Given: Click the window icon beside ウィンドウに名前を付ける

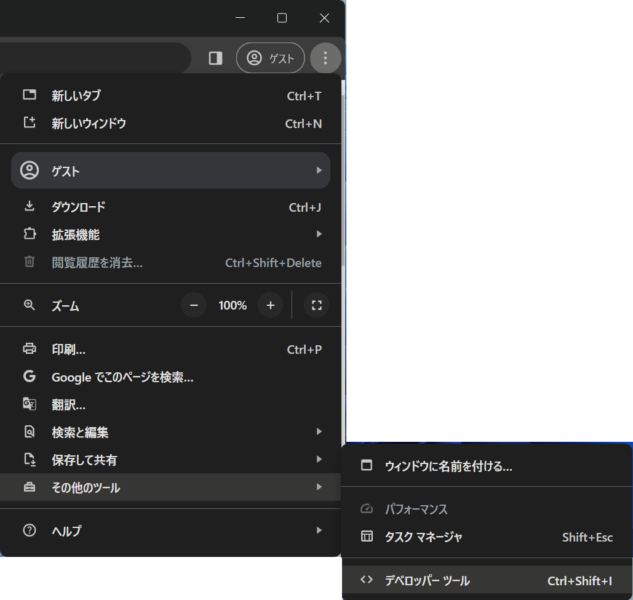Looking at the screenshot, I should coord(367,465).
